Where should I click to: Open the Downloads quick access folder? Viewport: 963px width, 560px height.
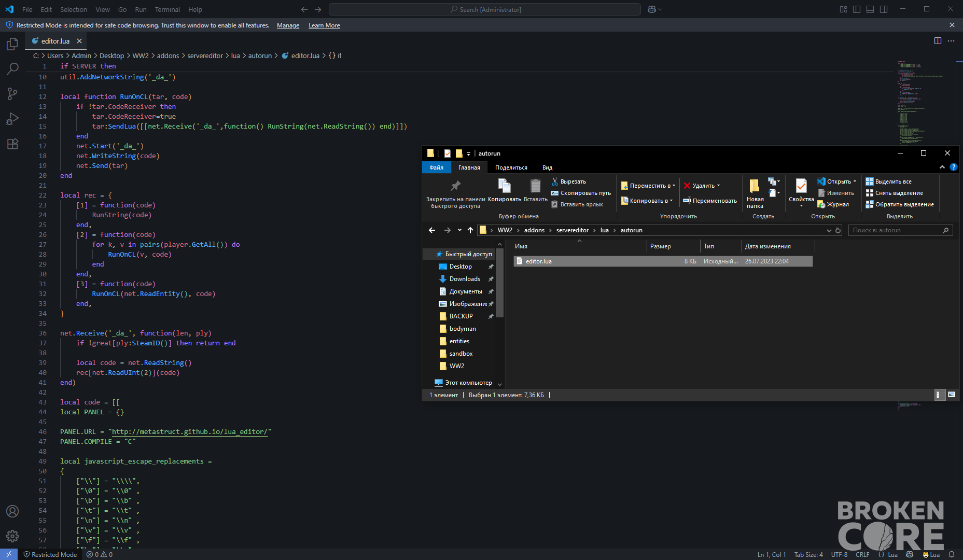coord(465,279)
